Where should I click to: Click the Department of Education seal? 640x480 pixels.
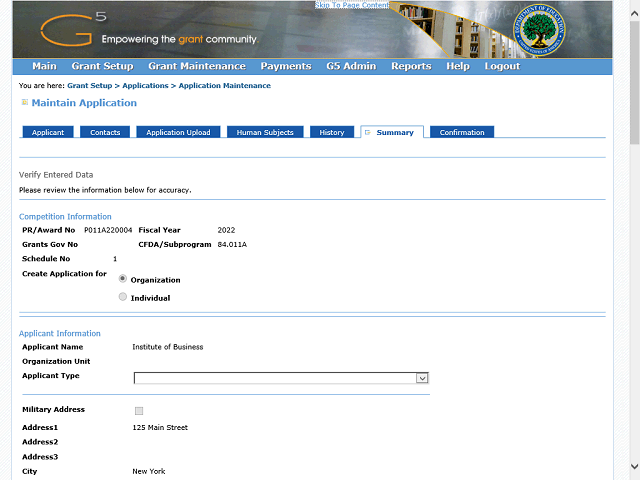pyautogui.click(x=539, y=30)
